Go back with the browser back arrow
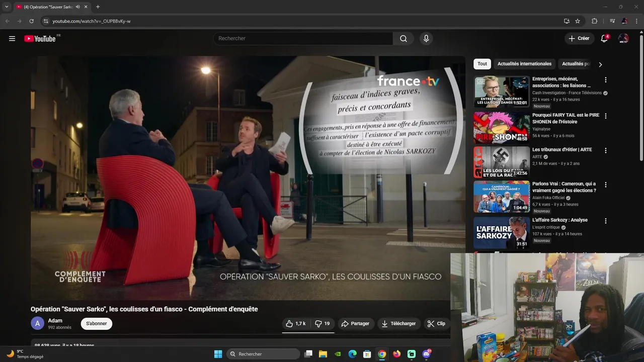Image resolution: width=644 pixels, height=362 pixels. click(7, 21)
